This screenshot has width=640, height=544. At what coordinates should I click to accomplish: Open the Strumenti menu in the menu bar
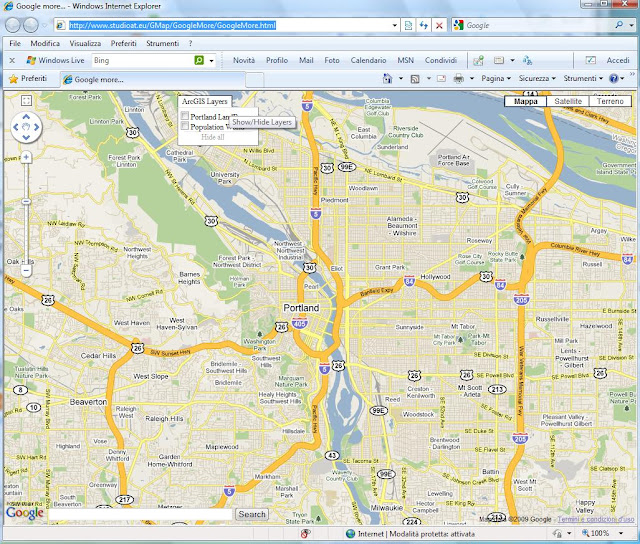point(162,43)
